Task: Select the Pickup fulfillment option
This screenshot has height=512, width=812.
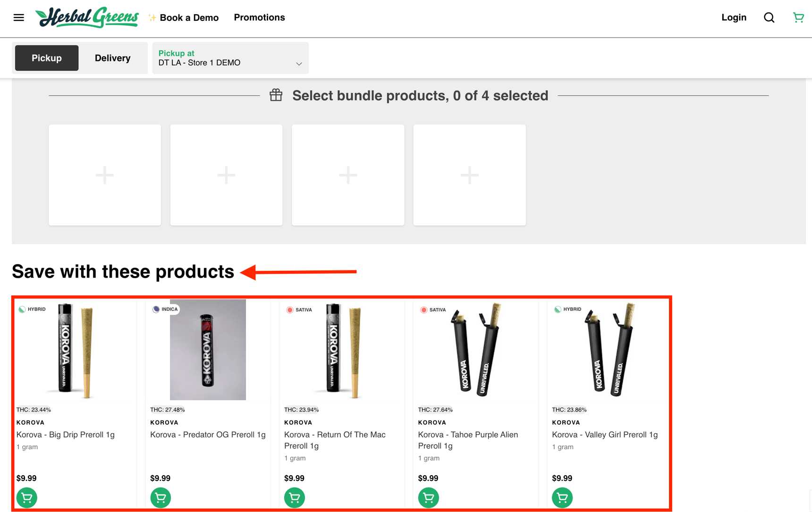Action: 46,58
